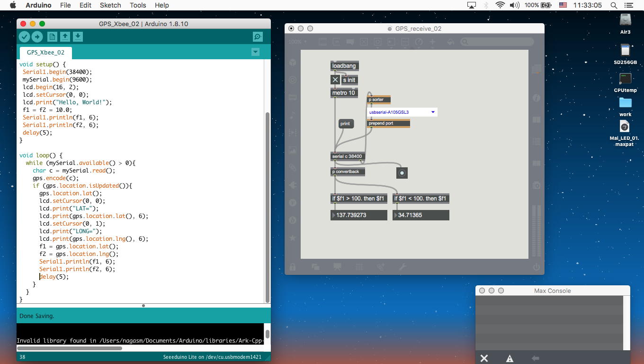
Task: Open Spotlight search in menu bar
Action: click(x=614, y=5)
